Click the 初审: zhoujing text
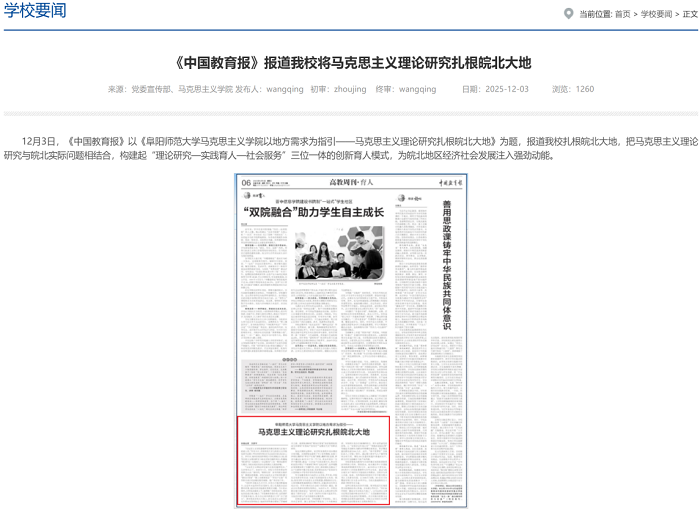The image size is (700, 512). [x=338, y=89]
